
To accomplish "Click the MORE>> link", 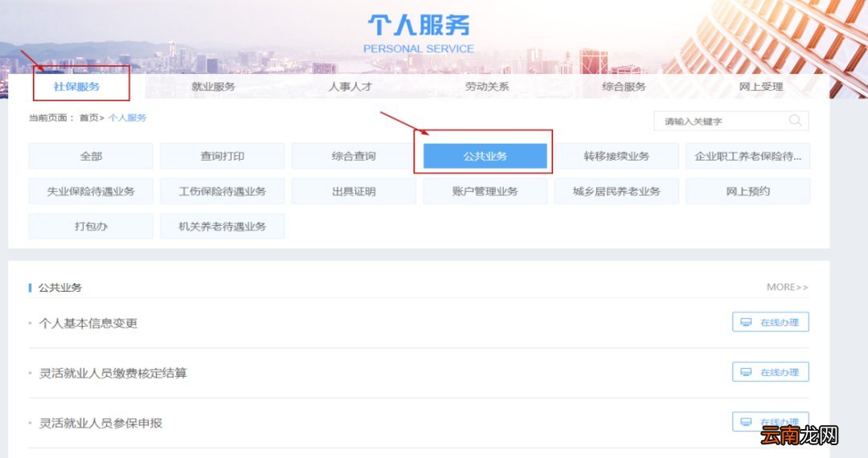I will coord(787,287).
